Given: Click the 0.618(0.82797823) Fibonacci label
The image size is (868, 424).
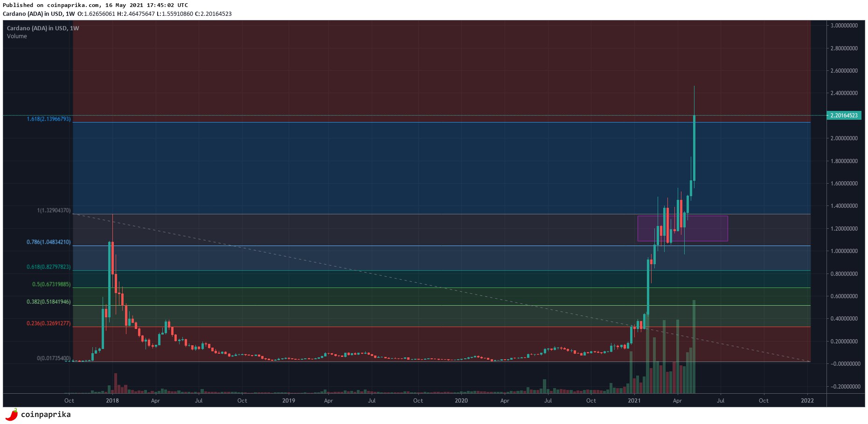Looking at the screenshot, I should pyautogui.click(x=49, y=267).
